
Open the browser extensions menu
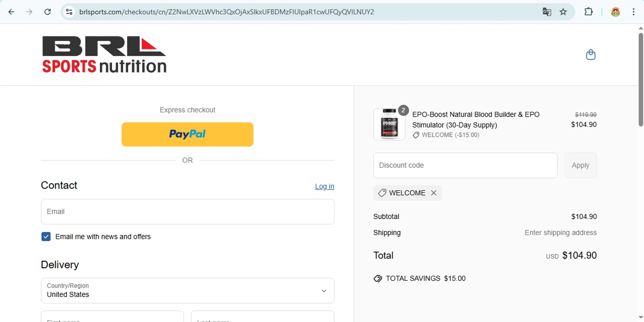click(x=589, y=12)
